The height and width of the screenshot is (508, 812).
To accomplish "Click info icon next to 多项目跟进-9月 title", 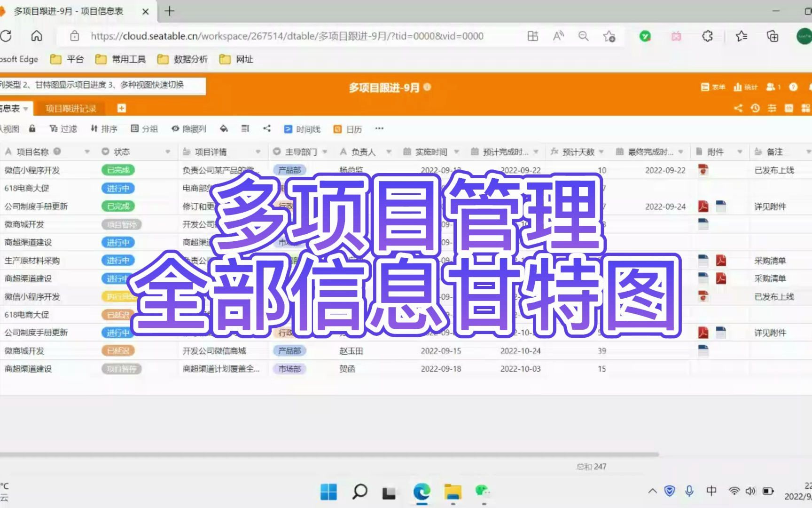I will [x=427, y=87].
